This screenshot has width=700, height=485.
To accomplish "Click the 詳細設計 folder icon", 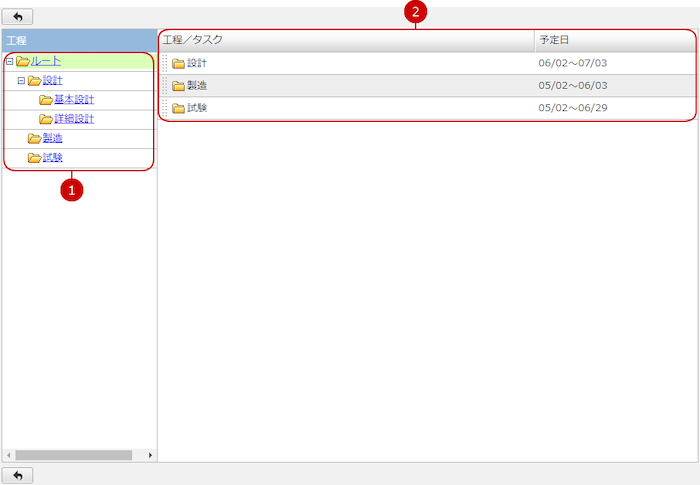I will tap(46, 119).
